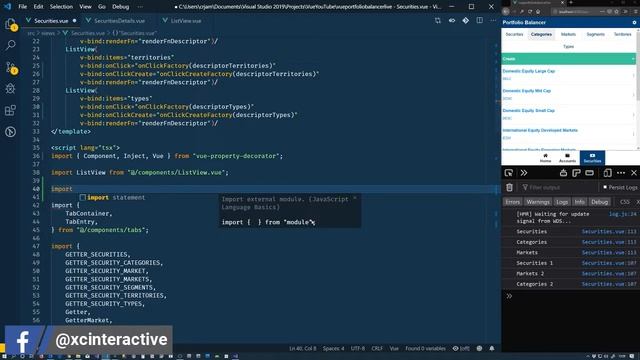Clear the console with trash icon
Image resolution: width=640 pixels, height=360 pixels.
509,187
